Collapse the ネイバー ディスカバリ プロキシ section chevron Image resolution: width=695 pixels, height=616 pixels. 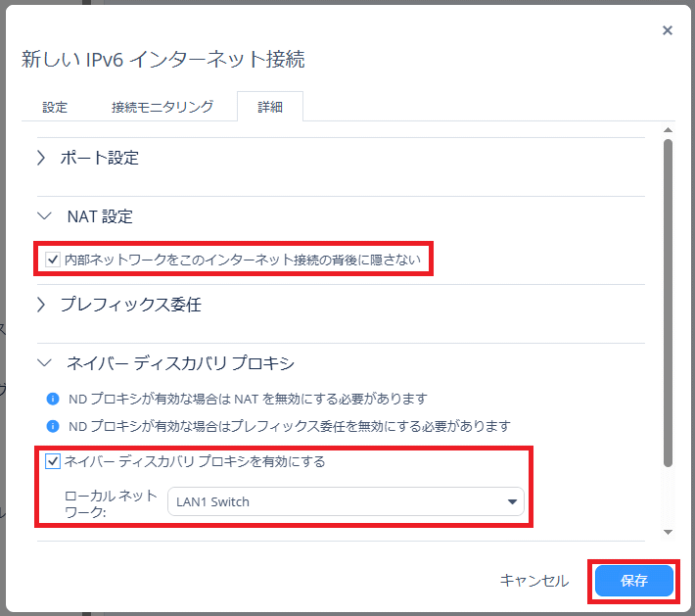tap(41, 363)
